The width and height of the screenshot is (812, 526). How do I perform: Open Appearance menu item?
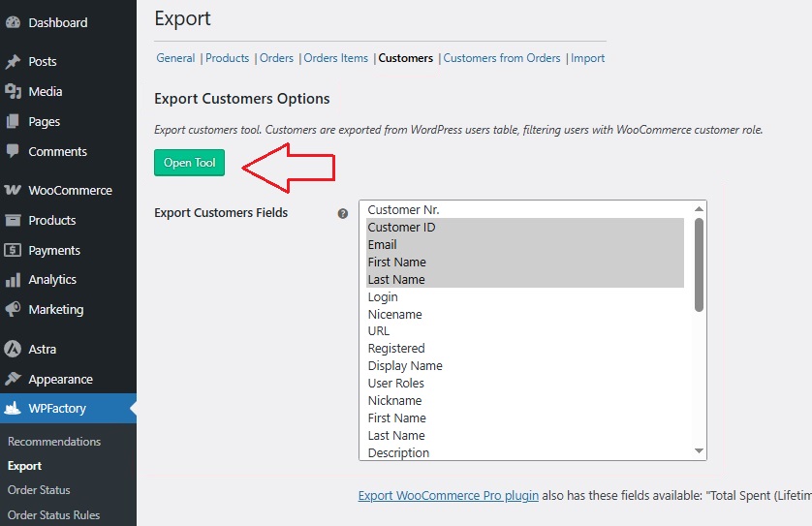click(61, 380)
